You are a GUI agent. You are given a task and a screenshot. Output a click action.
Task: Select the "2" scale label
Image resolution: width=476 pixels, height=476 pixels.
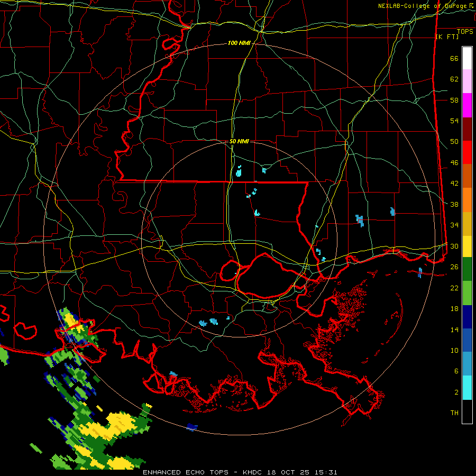pyautogui.click(x=456, y=392)
